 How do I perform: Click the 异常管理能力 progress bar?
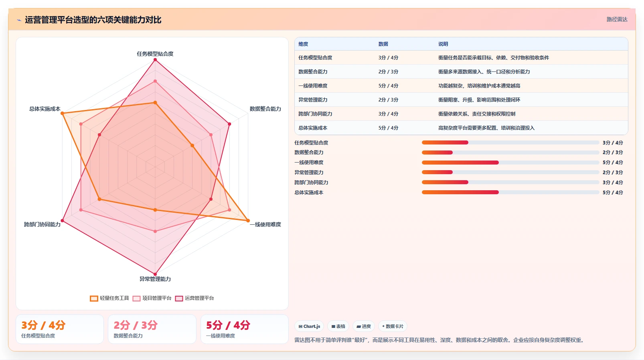pyautogui.click(x=510, y=172)
